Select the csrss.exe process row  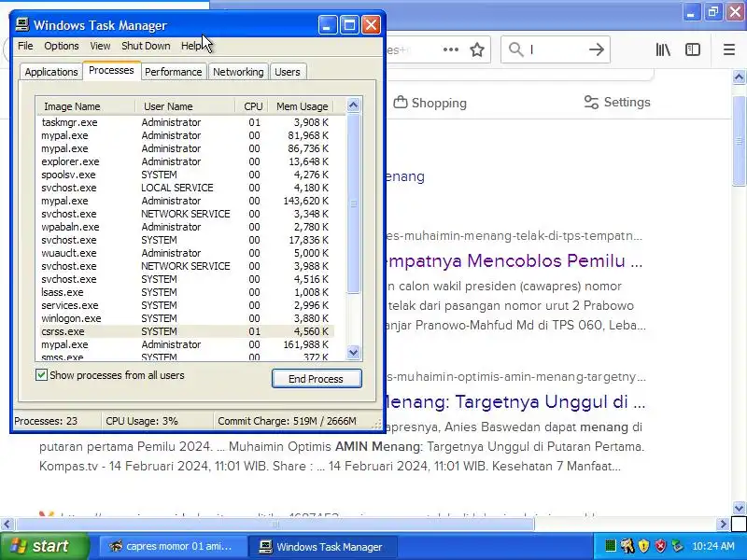(x=186, y=331)
